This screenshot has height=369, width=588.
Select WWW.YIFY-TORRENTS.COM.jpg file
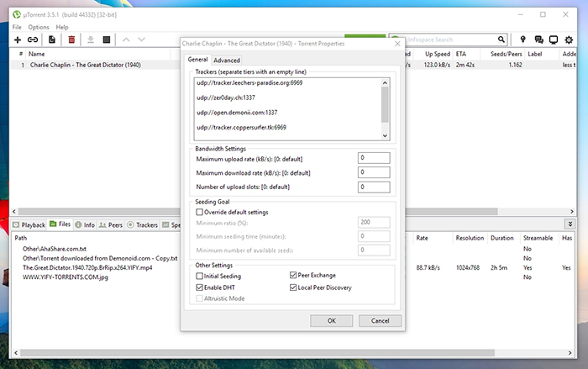point(66,277)
